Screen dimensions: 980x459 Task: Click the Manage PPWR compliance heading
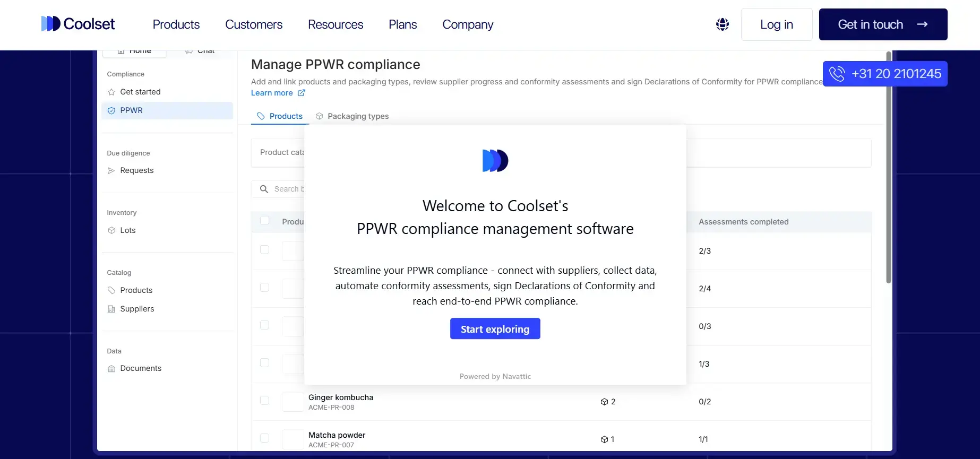click(x=336, y=65)
